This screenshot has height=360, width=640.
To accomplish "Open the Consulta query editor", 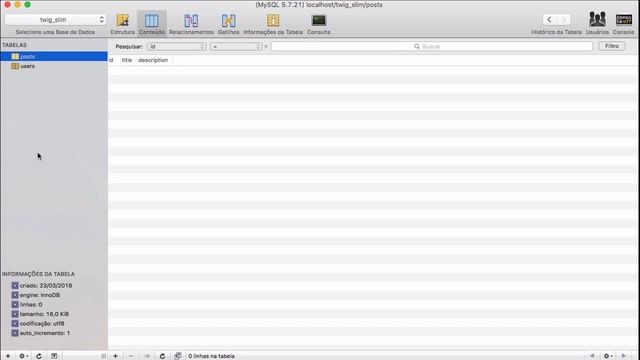I will click(318, 24).
